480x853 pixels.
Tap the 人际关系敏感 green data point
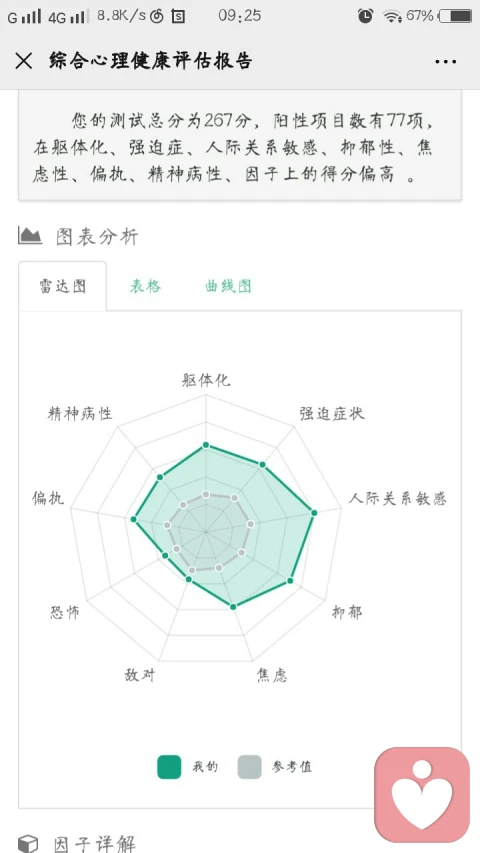click(313, 512)
